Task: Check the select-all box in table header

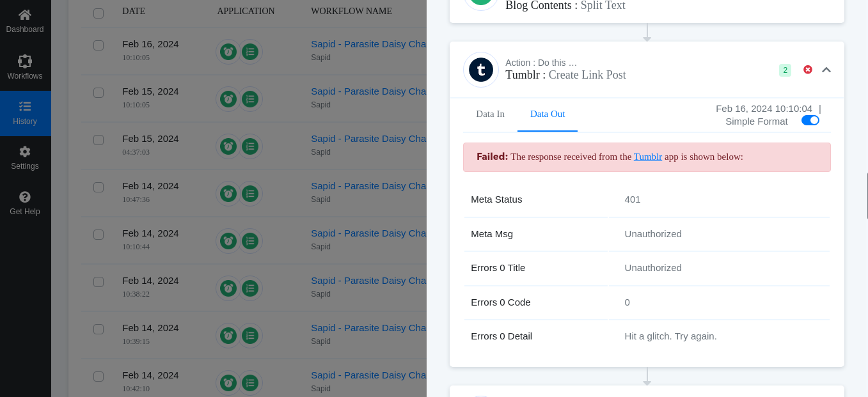Action: pos(99,13)
